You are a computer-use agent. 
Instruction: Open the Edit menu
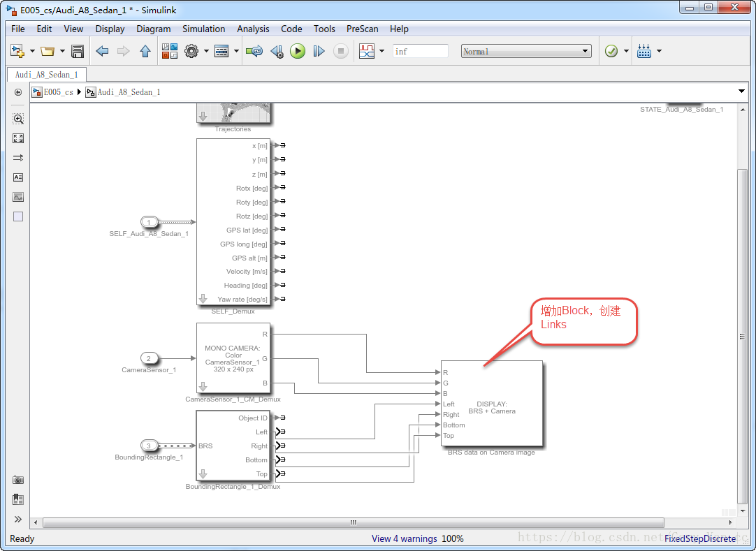[x=44, y=29]
